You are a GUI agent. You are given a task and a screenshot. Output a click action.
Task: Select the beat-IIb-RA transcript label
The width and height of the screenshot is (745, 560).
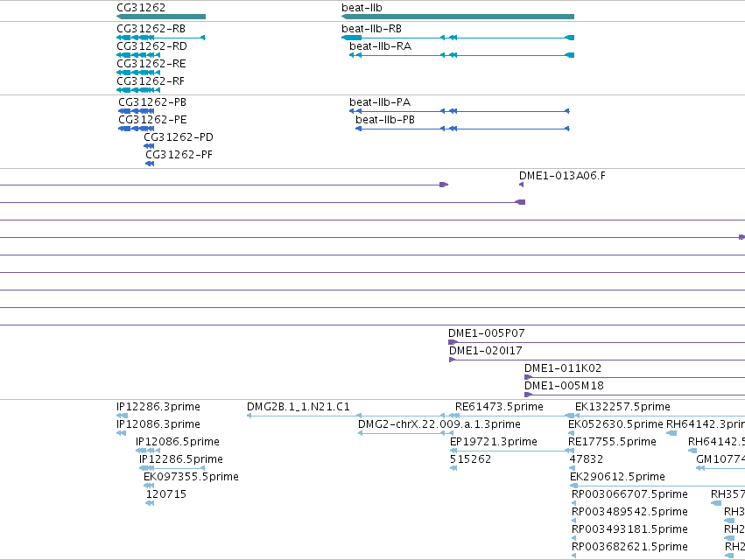pos(381,46)
